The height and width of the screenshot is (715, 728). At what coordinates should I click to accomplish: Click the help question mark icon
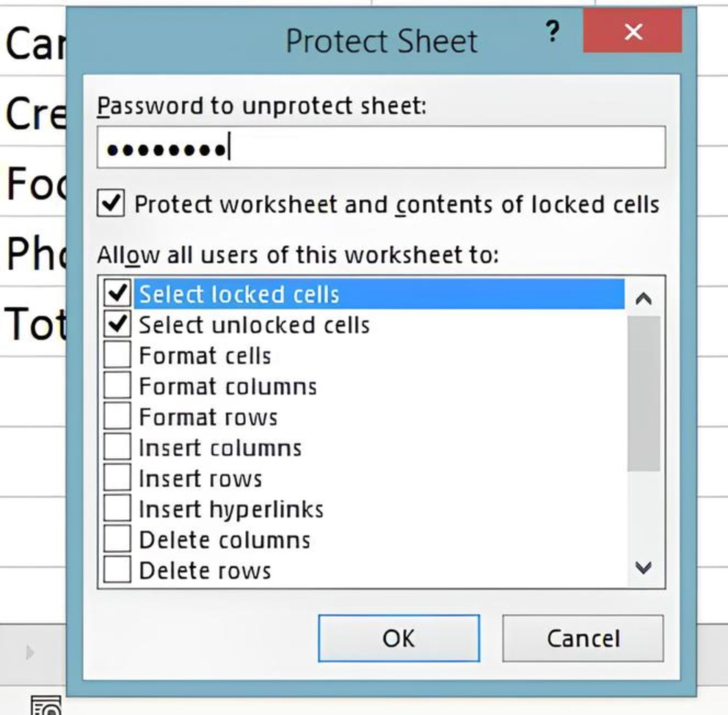pos(552,31)
